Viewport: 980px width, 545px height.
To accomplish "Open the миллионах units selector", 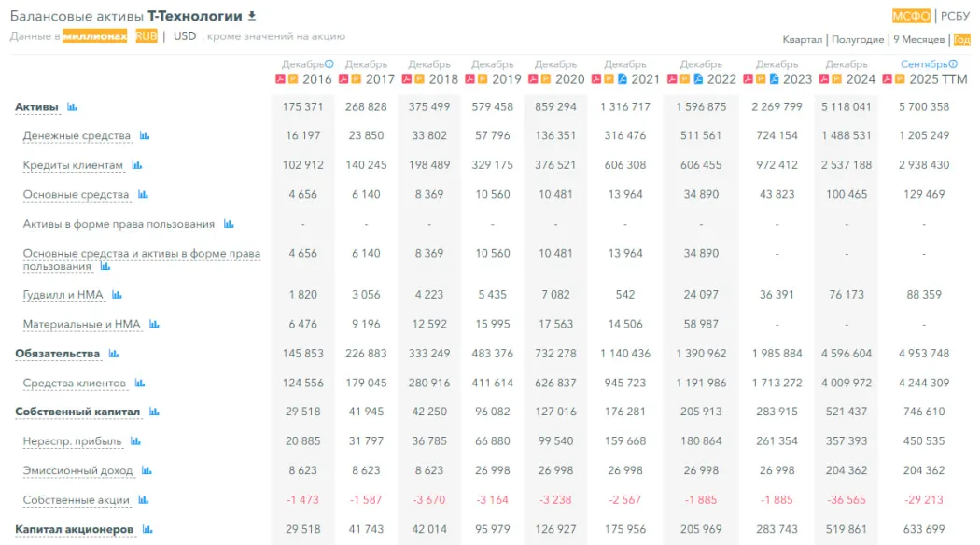I will tap(94, 36).
